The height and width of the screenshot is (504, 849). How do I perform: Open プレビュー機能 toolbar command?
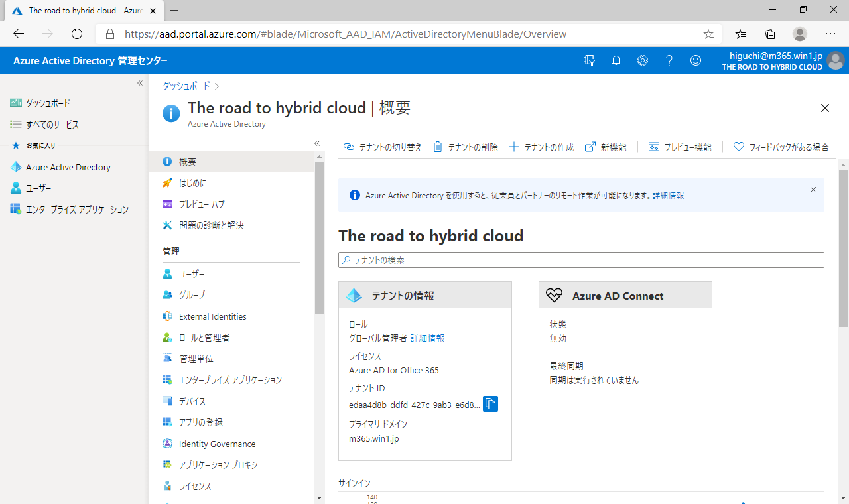pyautogui.click(x=680, y=147)
